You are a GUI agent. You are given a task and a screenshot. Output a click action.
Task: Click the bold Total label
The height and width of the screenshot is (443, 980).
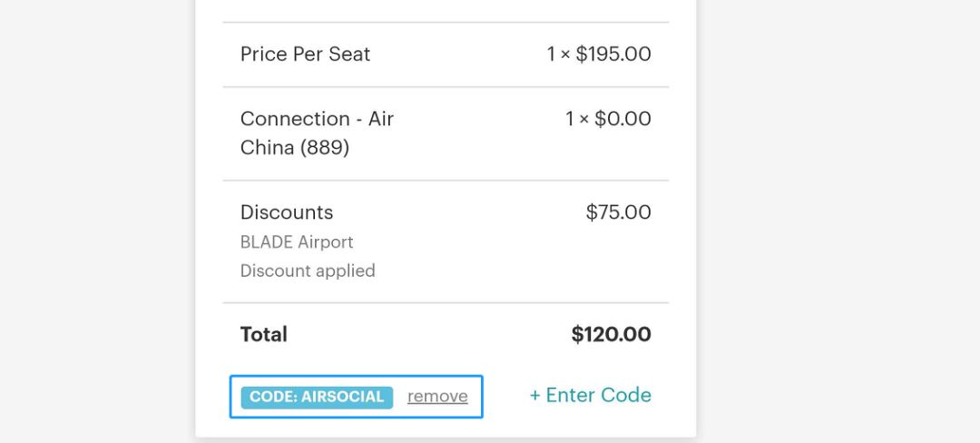coord(263,334)
